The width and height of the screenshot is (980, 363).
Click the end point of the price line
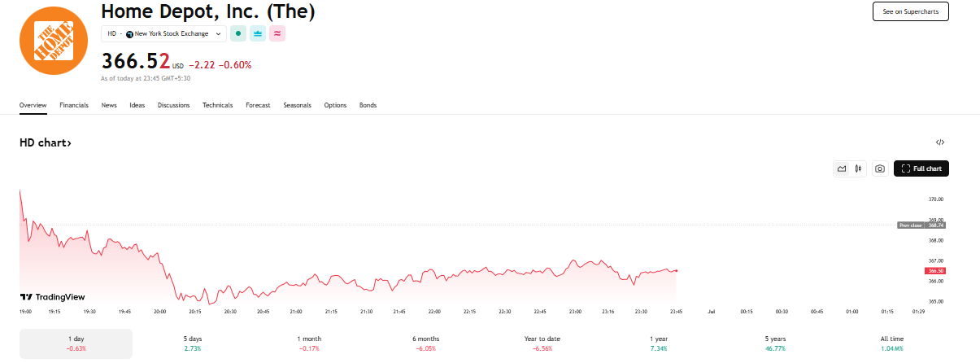677,270
